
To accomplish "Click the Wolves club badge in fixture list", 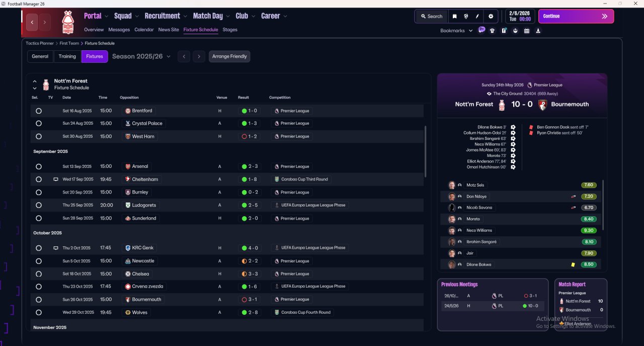I will point(128,312).
